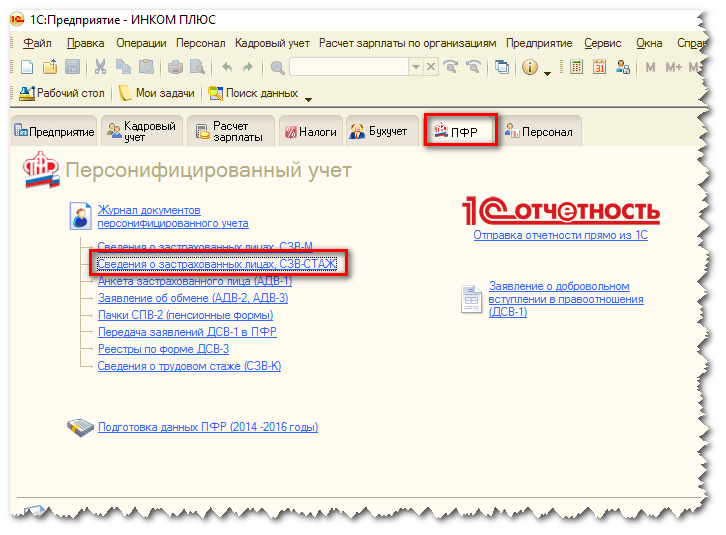
Task: Open the search field dropdown arrow
Action: [416, 67]
